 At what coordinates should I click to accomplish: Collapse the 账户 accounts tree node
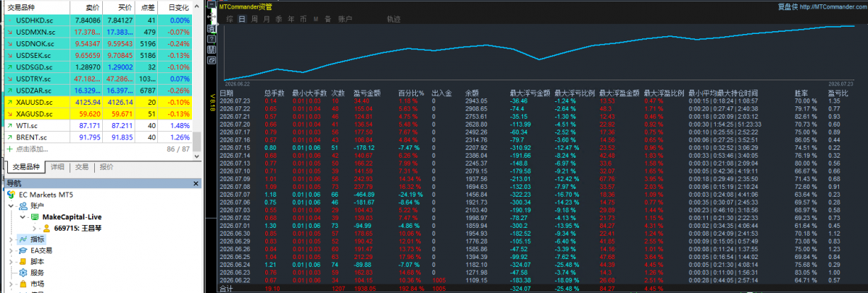tap(12, 206)
